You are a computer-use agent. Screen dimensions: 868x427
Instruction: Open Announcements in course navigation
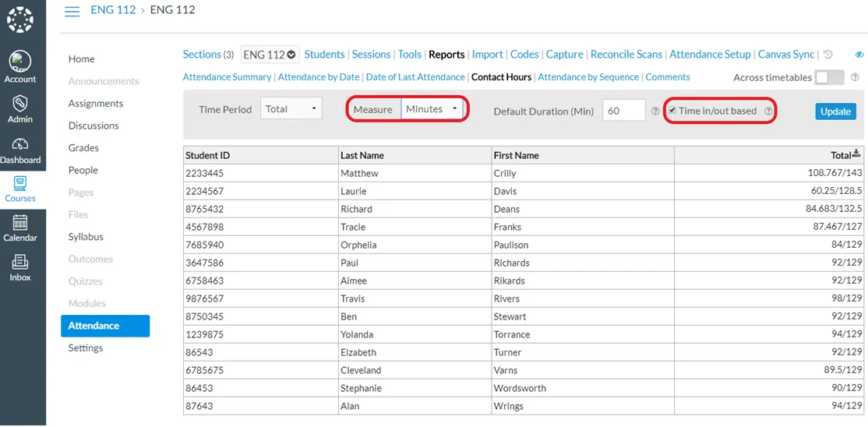pos(104,81)
